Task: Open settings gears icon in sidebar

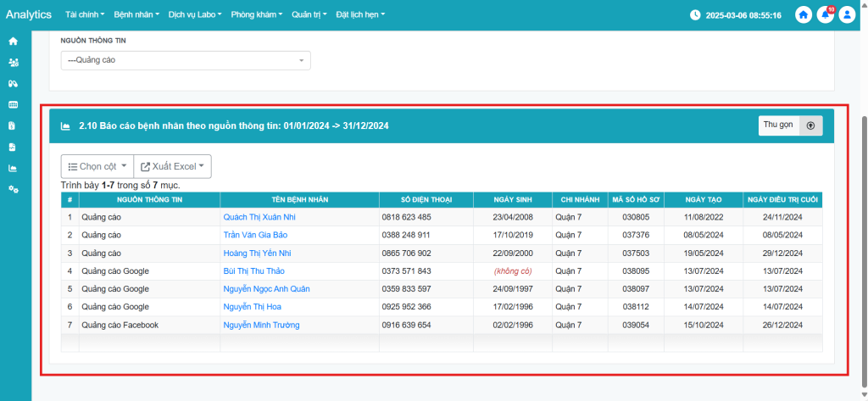Action: (13, 189)
